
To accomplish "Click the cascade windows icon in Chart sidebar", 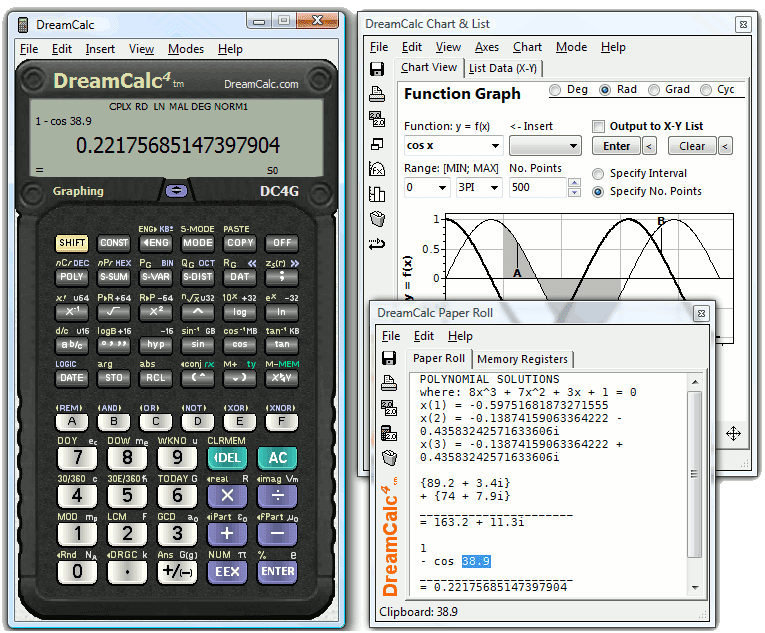I will pos(377,144).
